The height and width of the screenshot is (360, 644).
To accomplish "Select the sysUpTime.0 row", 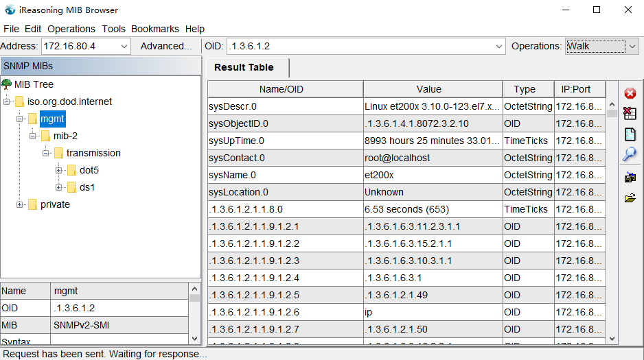I will (x=406, y=141).
